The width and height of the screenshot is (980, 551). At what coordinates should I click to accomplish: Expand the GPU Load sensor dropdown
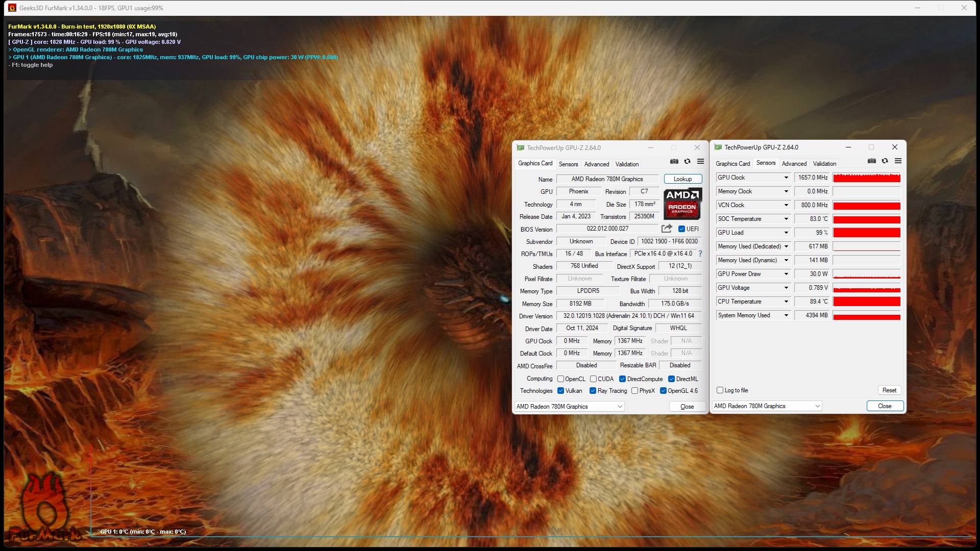786,233
